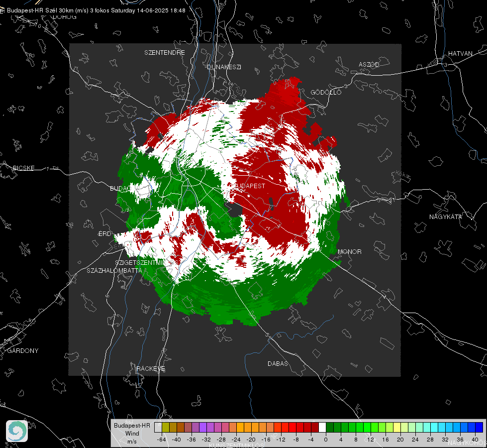Click the -20 legend value

[x=251, y=440]
